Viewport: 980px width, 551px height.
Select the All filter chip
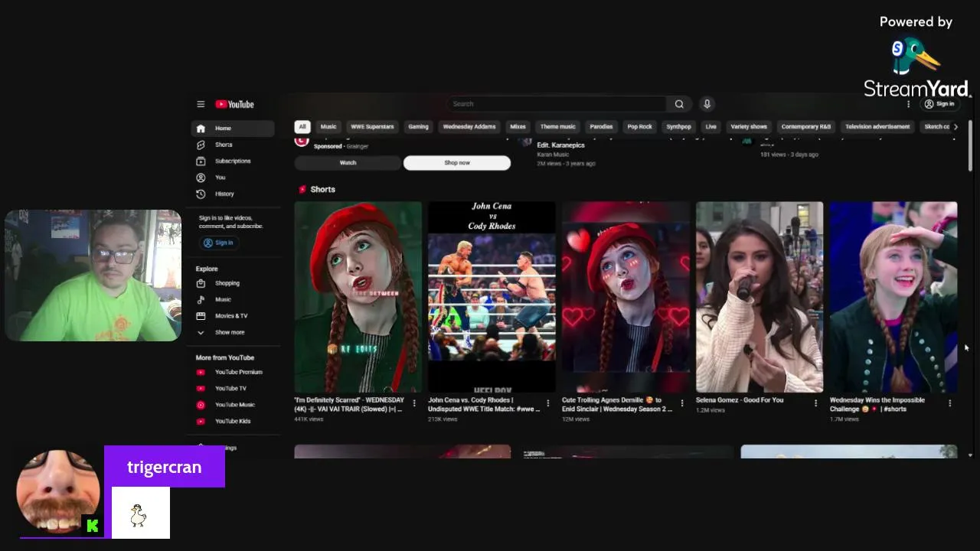coord(302,127)
